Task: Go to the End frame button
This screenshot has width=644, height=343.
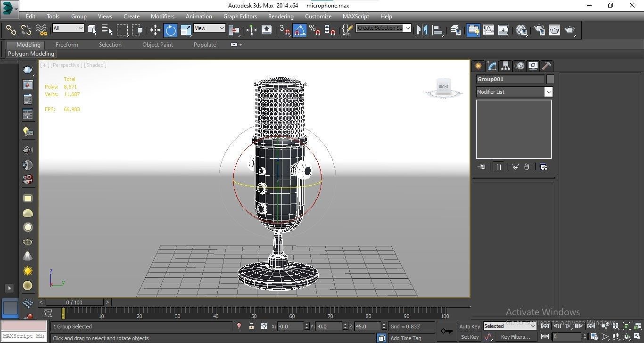Action: [x=590, y=326]
